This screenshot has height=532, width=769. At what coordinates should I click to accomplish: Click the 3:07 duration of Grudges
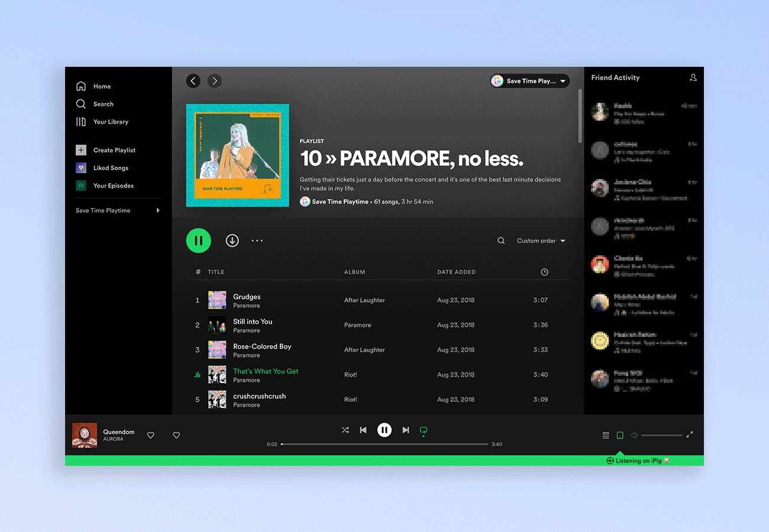pyautogui.click(x=541, y=300)
